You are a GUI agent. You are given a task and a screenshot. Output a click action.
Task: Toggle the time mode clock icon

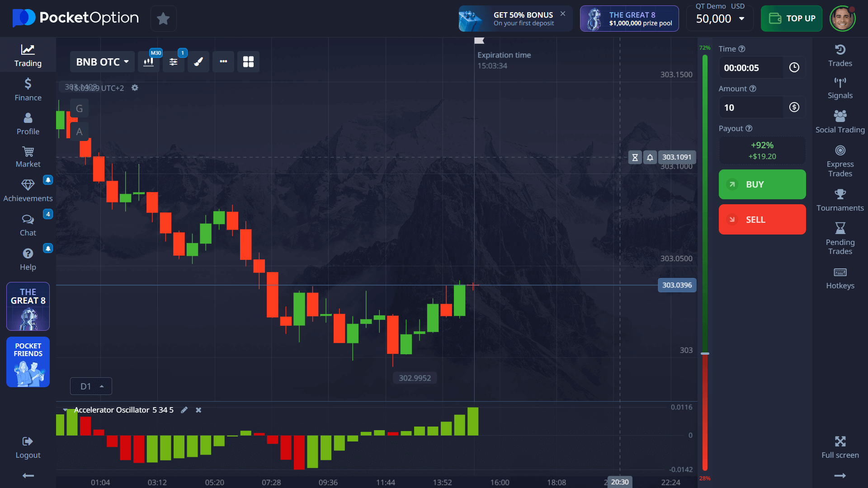click(794, 68)
